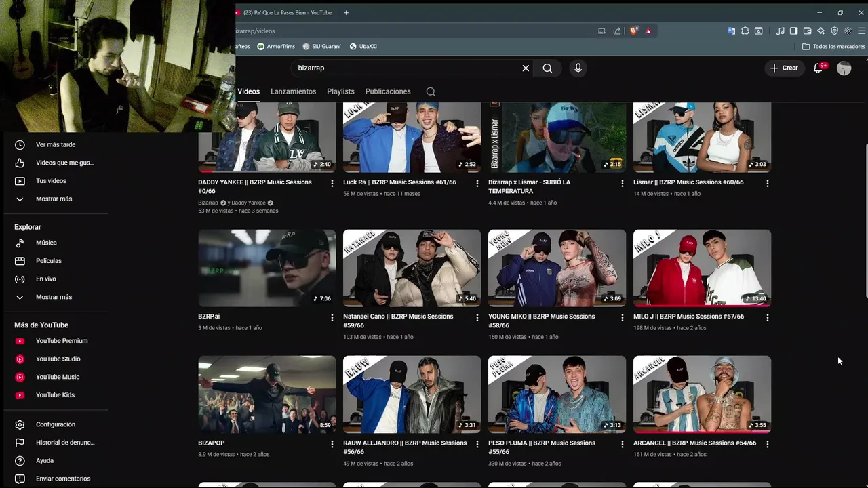Open options for Natanael Cano #59/66 video
The height and width of the screenshot is (488, 868).
point(477,317)
